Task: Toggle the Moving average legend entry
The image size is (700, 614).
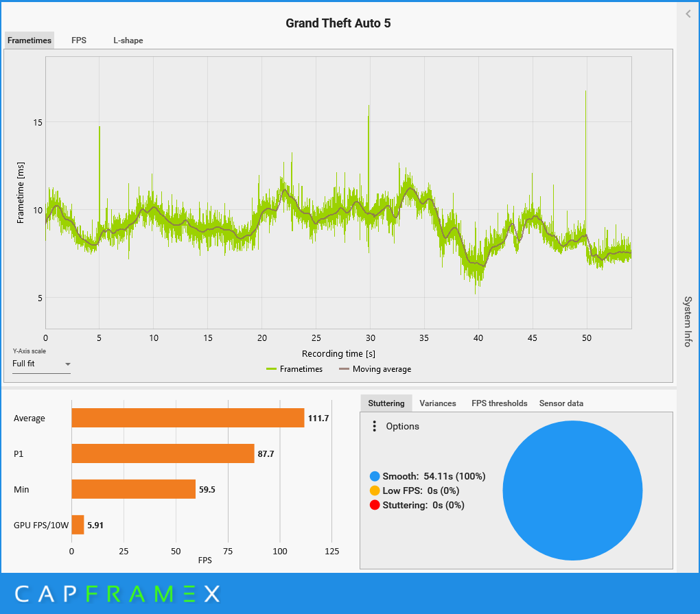Action: pyautogui.click(x=375, y=369)
